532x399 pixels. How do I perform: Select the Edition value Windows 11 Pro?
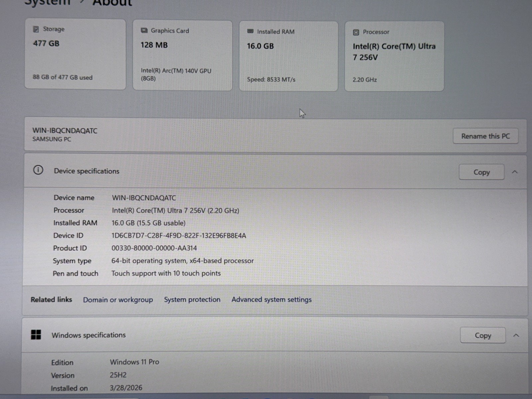pos(135,362)
